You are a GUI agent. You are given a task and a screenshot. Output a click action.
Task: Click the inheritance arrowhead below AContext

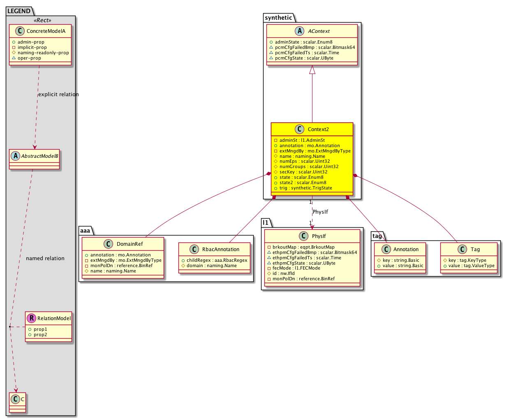coord(312,70)
